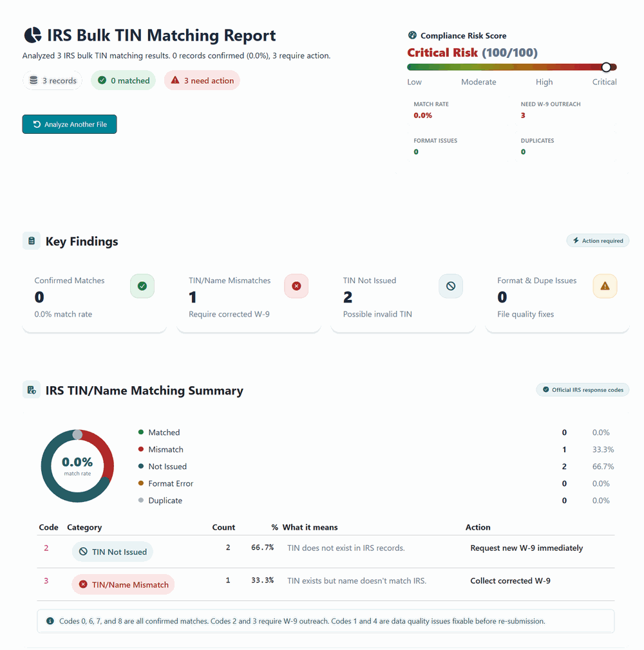Click the refresh icon in Analyze Another File
Screen dimensions: 644x650
[x=37, y=124]
